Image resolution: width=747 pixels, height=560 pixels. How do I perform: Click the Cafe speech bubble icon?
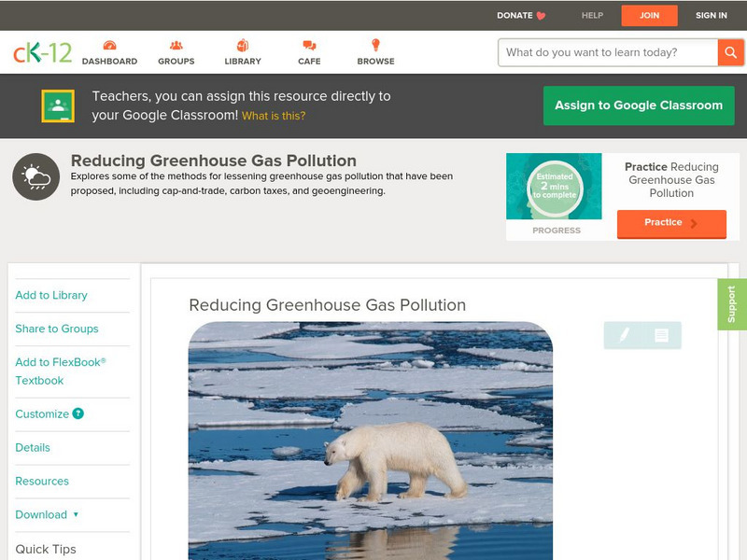(x=309, y=44)
